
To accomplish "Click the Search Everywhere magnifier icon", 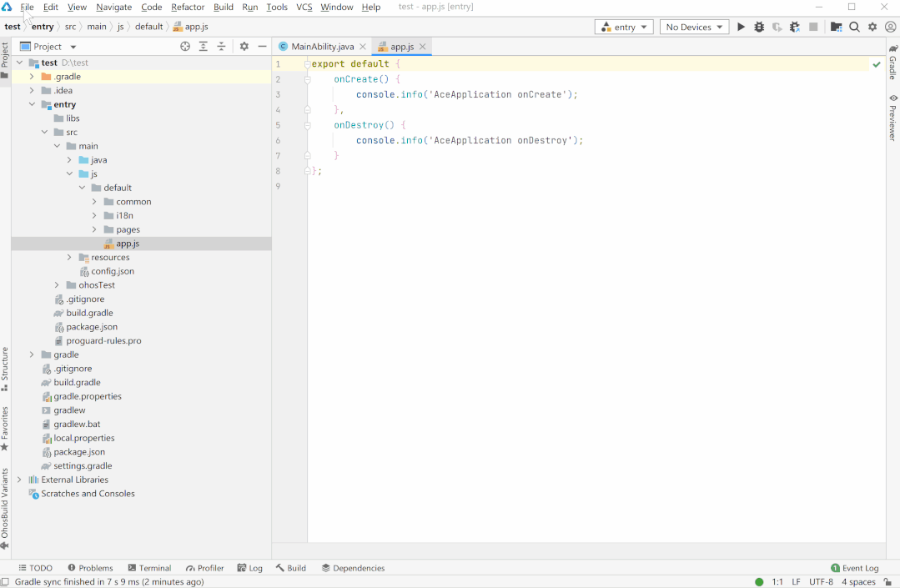I will click(854, 27).
